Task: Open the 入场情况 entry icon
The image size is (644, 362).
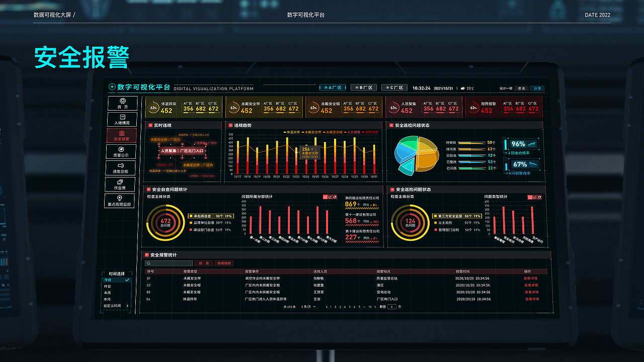Action: [x=122, y=117]
